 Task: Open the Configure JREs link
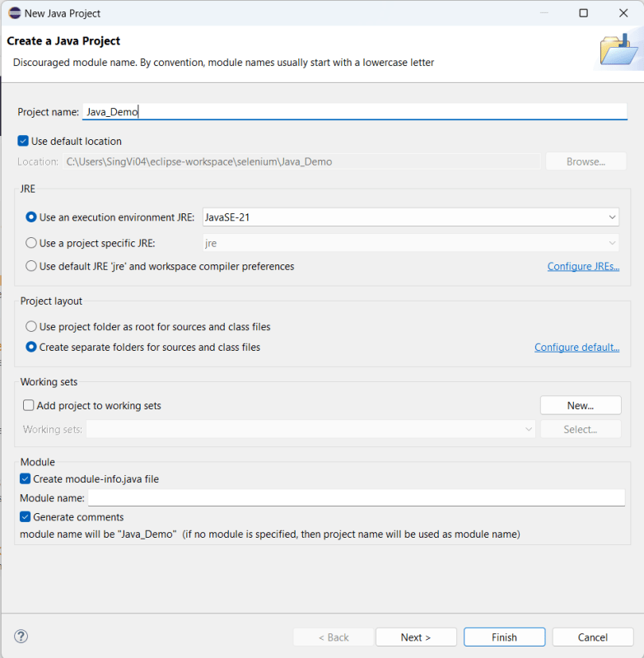tap(583, 267)
